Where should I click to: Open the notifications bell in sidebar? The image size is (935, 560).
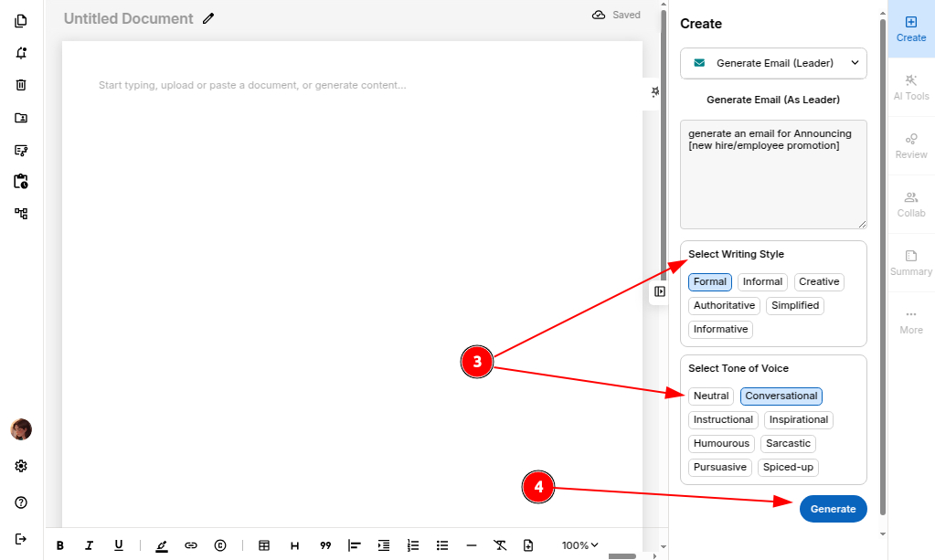pyautogui.click(x=21, y=53)
